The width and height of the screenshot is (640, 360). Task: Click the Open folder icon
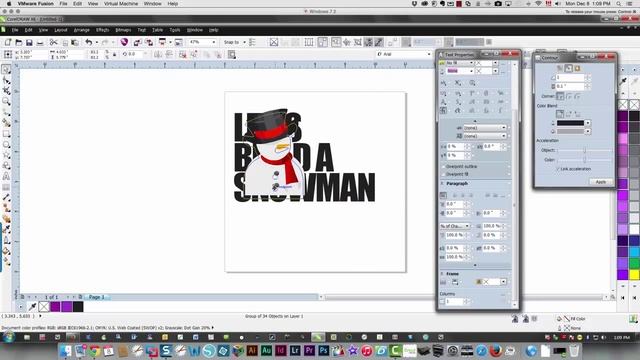[x=18, y=42]
